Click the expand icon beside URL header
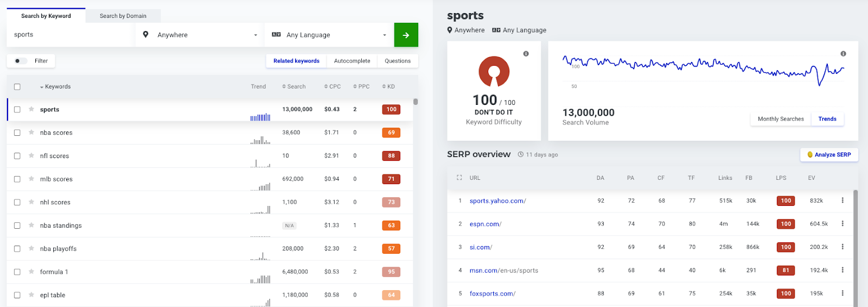The height and width of the screenshot is (307, 868). [459, 178]
